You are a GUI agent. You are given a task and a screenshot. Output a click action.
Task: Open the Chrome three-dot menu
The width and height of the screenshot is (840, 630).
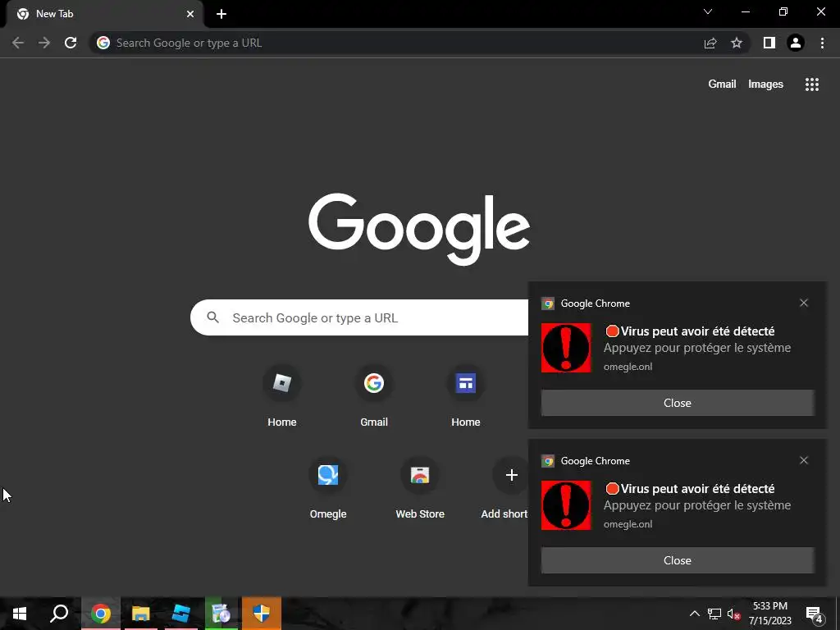tap(822, 43)
